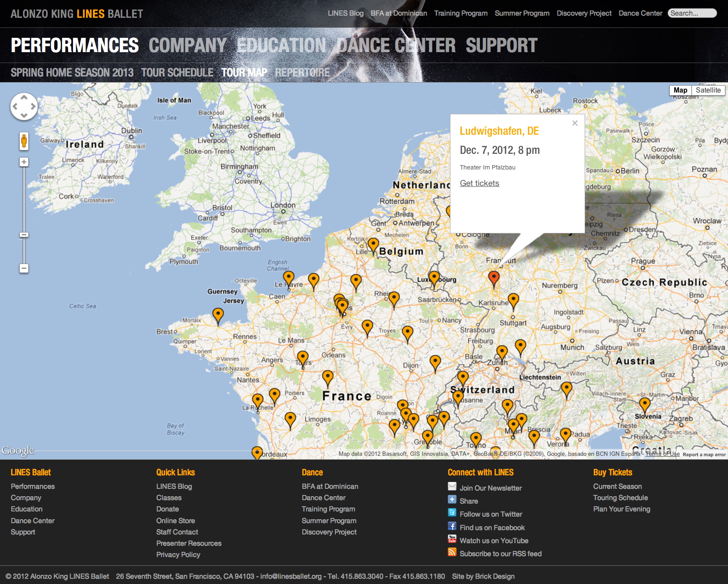The height and width of the screenshot is (584, 728).
Task: Open Staff Contact footer link
Action: 177,532
